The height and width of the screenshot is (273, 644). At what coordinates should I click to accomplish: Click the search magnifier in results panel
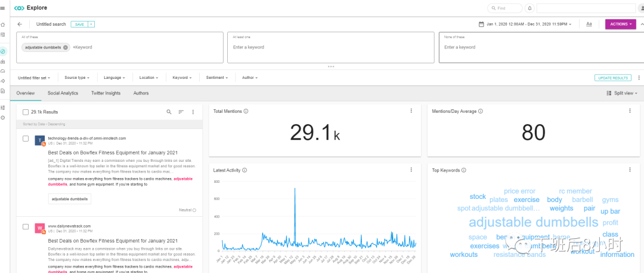click(x=169, y=112)
